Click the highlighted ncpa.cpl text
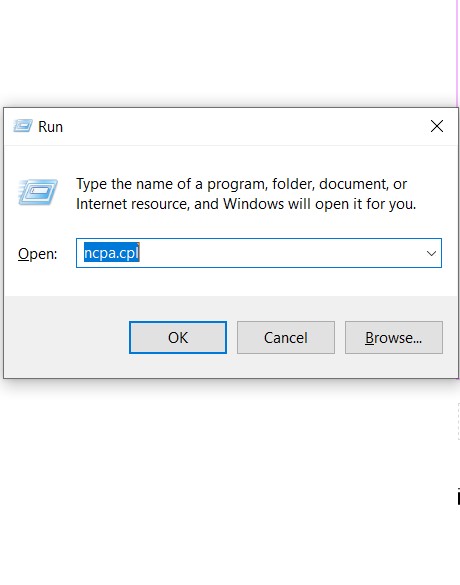Screen dimensions: 460x585 (x=112, y=253)
